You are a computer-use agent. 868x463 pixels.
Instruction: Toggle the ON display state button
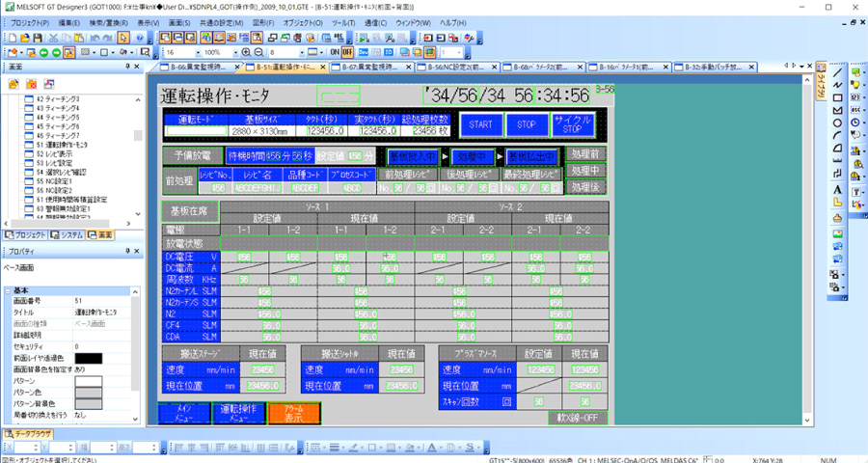point(335,52)
